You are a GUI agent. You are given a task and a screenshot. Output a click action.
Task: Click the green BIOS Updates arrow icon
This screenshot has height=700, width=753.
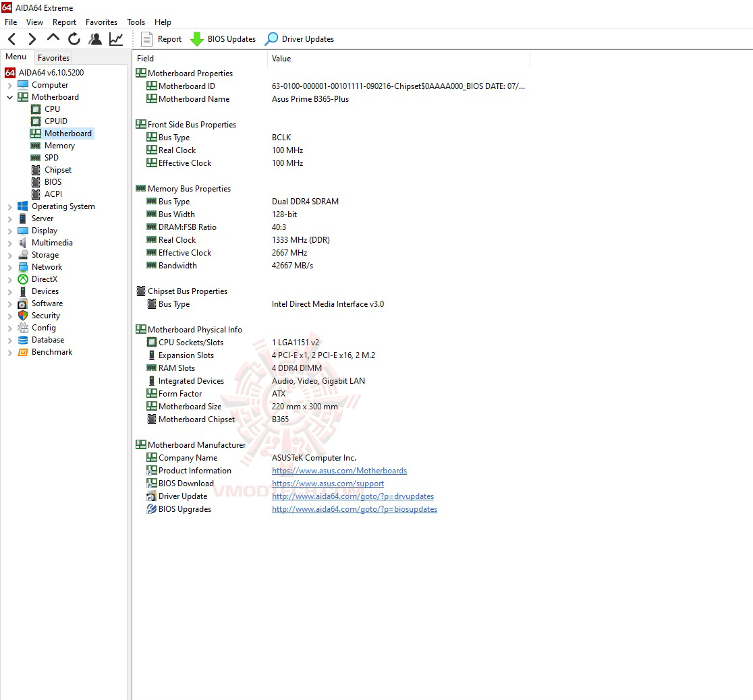(x=197, y=39)
